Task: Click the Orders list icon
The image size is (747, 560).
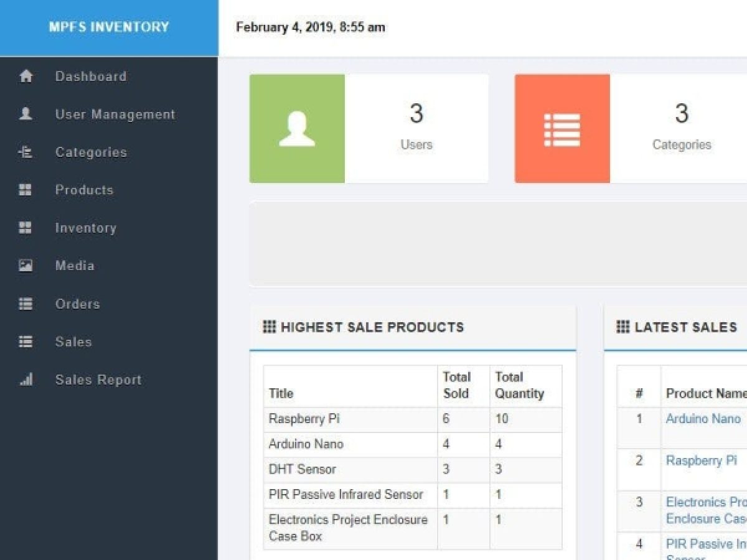Action: [x=25, y=304]
